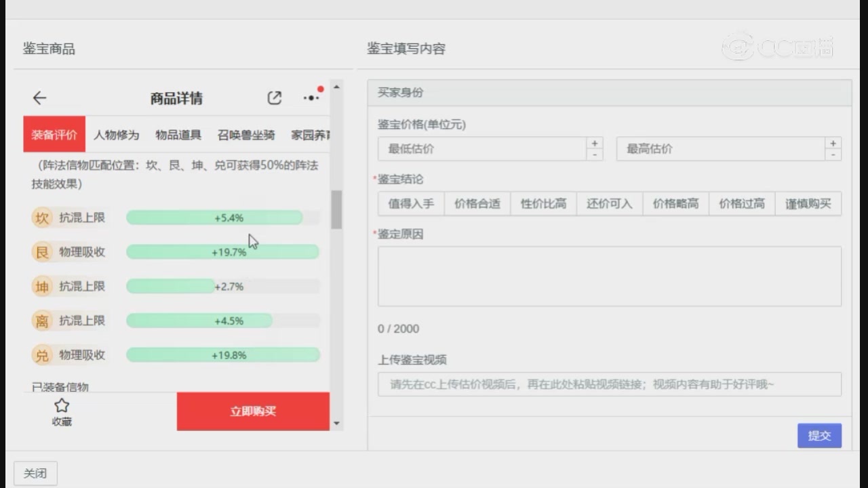This screenshot has width=868, height=488.
Task: Click the 离 抗混上限 +4.5% progress bar
Action: pyautogui.click(x=223, y=321)
